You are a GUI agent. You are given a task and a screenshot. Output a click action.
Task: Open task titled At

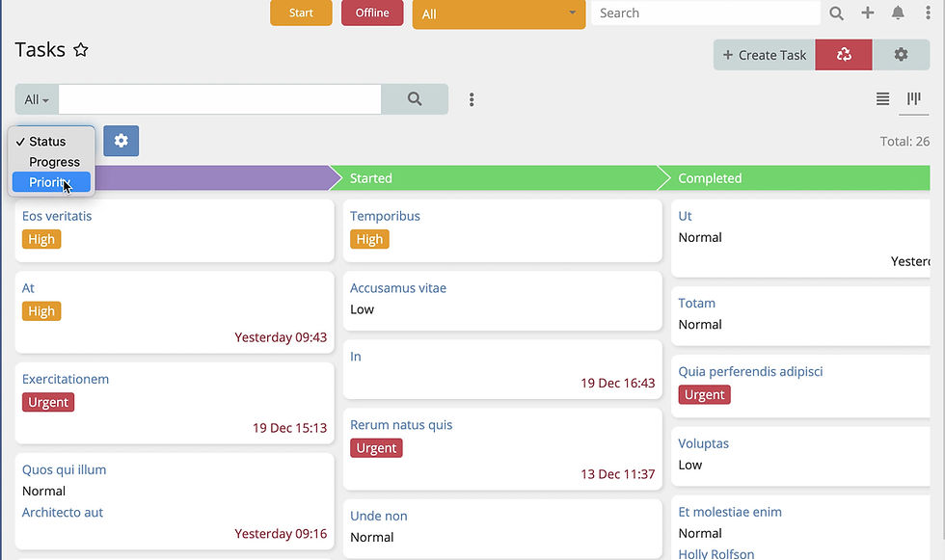[x=28, y=288]
